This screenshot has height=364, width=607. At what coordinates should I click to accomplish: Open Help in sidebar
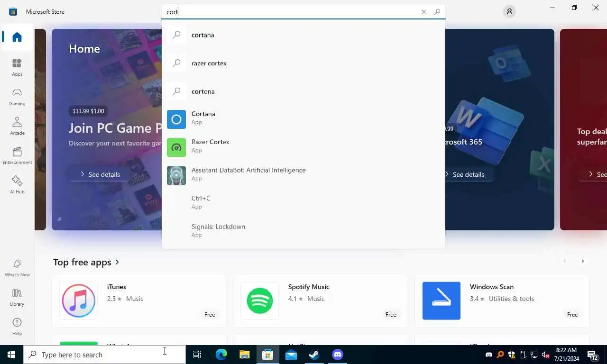(17, 327)
